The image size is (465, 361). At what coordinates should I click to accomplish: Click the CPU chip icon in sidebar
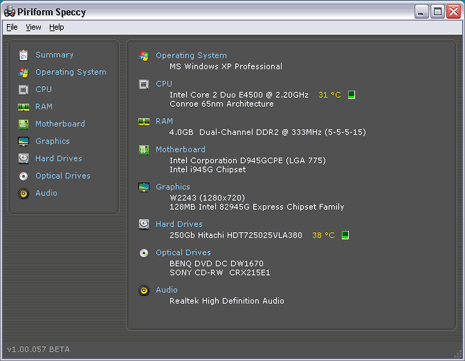pos(23,90)
